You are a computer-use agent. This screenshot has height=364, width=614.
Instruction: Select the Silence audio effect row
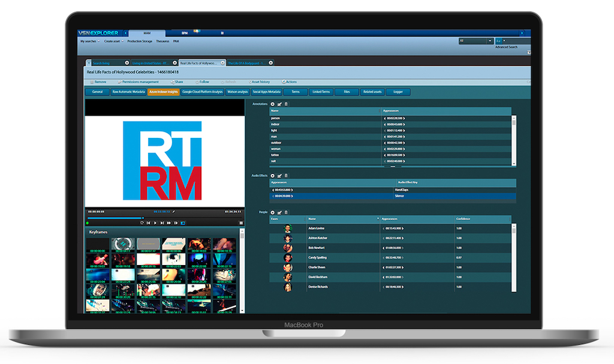393,196
